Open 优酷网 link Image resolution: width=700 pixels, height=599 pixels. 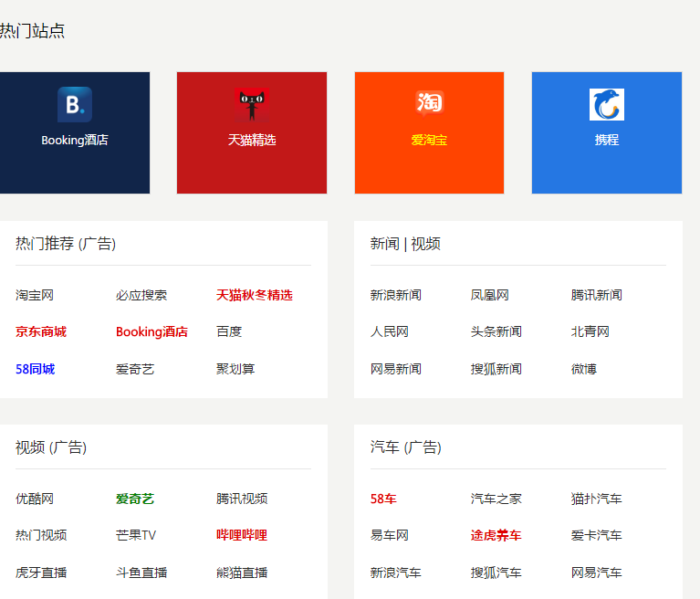[35, 499]
